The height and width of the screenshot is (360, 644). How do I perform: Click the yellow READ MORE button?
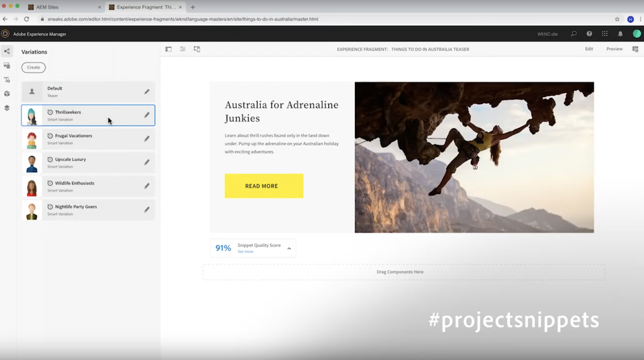(x=264, y=186)
